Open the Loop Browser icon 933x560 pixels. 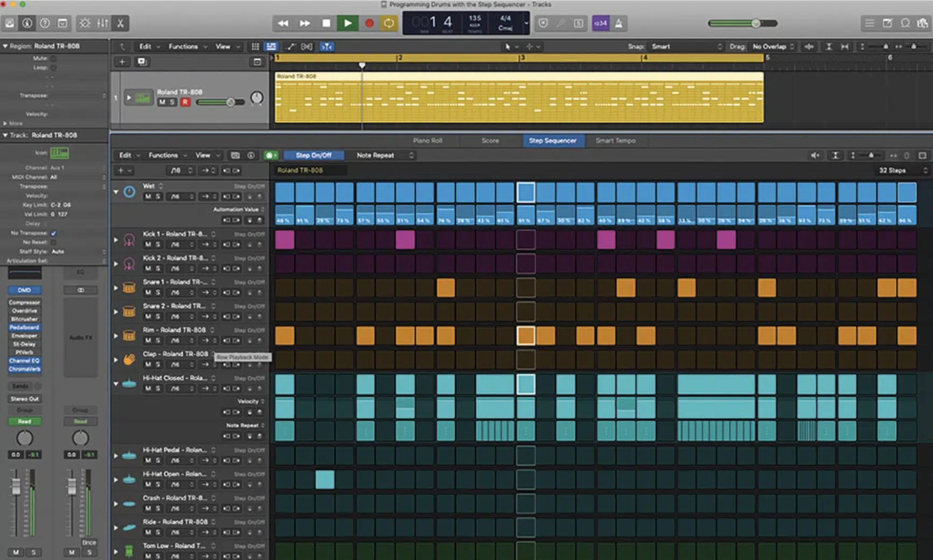click(906, 23)
